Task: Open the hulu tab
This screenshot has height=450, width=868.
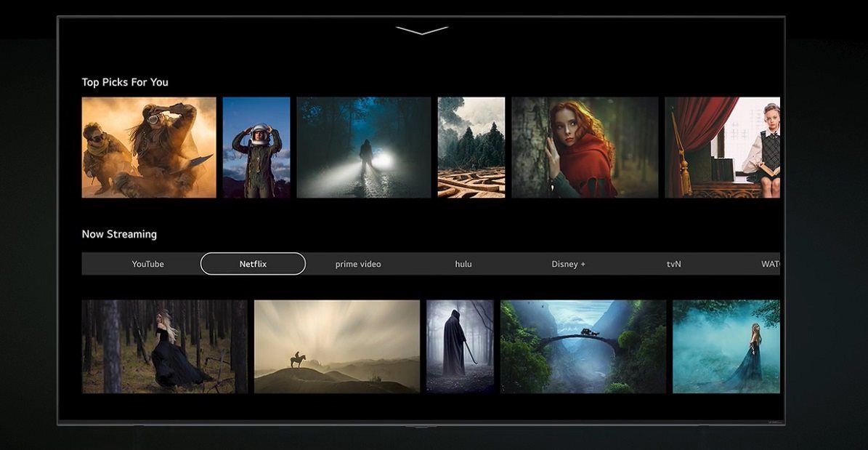Action: click(x=463, y=264)
